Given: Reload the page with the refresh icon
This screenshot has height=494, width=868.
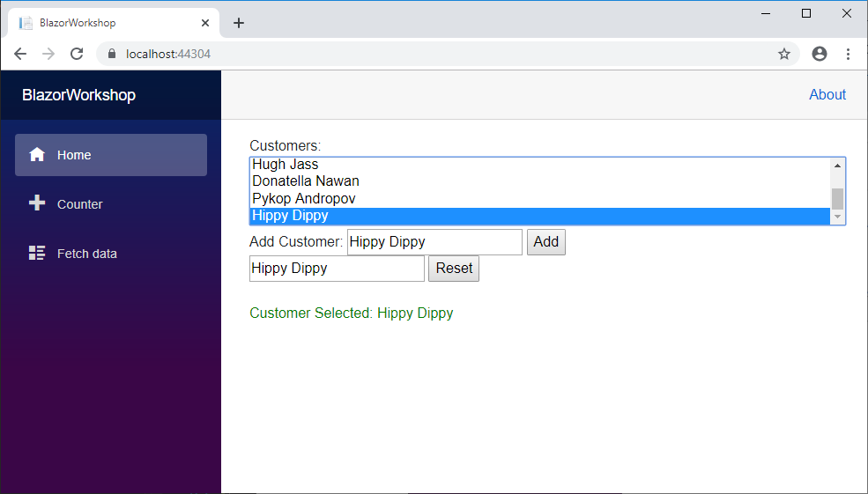Looking at the screenshot, I should tap(77, 54).
